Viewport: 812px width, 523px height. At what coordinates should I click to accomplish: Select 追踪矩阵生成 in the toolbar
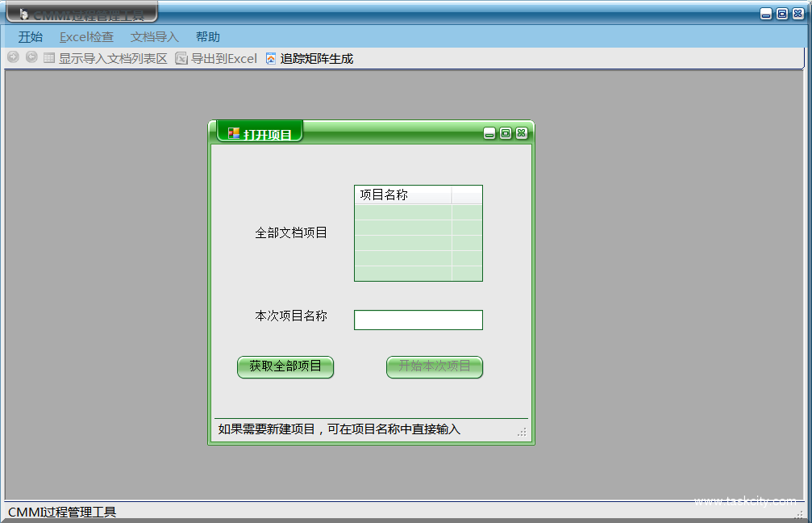pyautogui.click(x=318, y=57)
